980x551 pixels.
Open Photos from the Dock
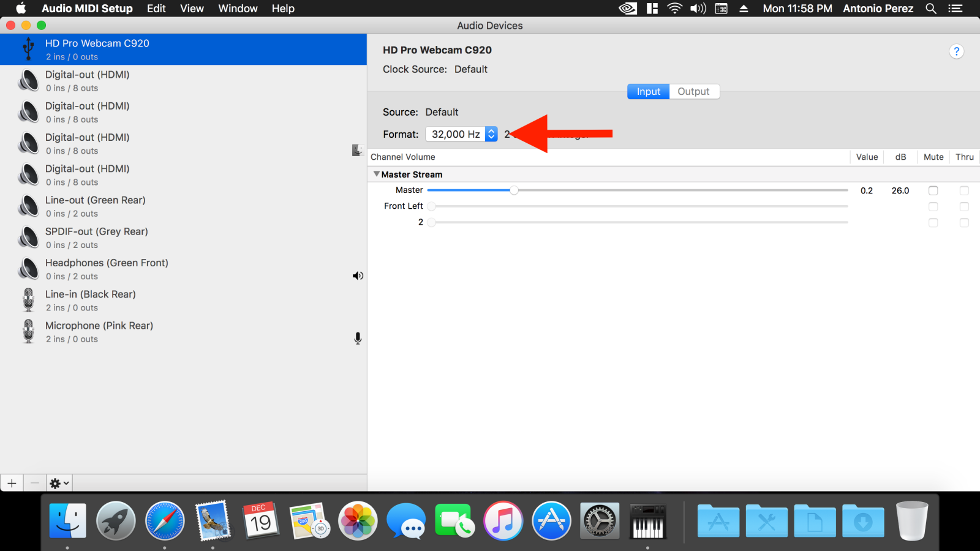(x=358, y=520)
